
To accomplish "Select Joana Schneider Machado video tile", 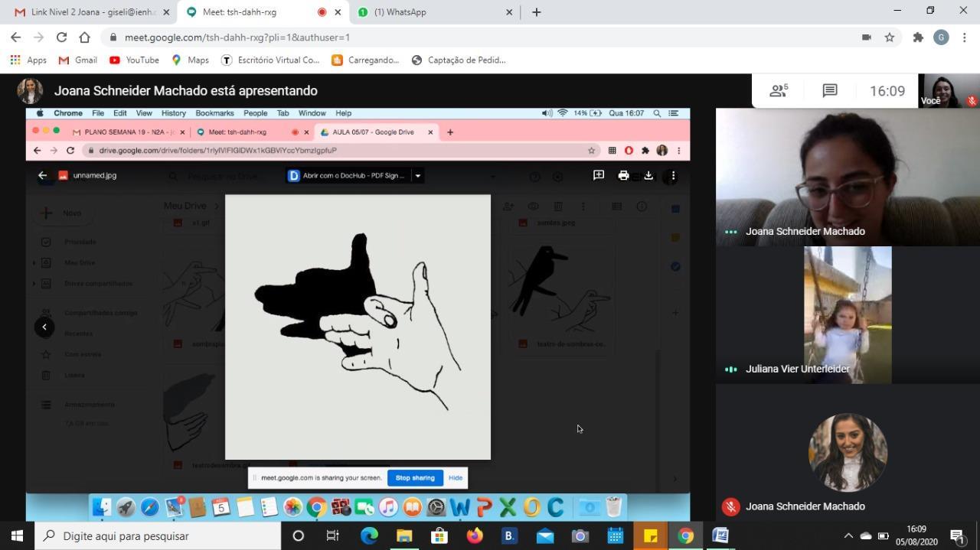I will [848, 177].
